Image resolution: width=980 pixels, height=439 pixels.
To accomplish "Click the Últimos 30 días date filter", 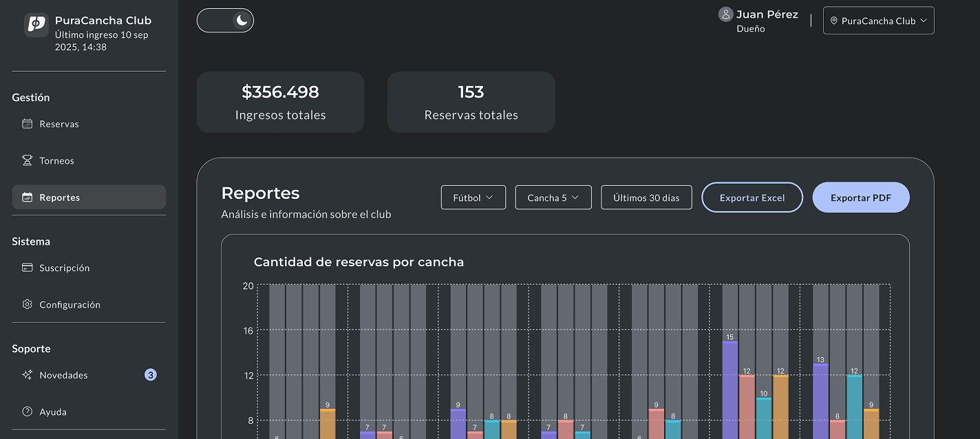I will coord(646,197).
